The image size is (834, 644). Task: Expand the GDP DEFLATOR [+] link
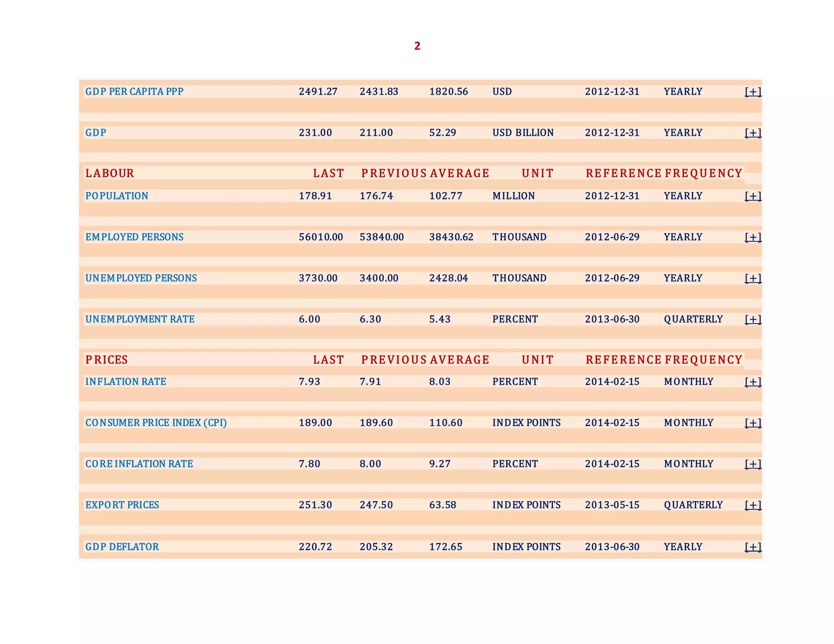coord(753,547)
